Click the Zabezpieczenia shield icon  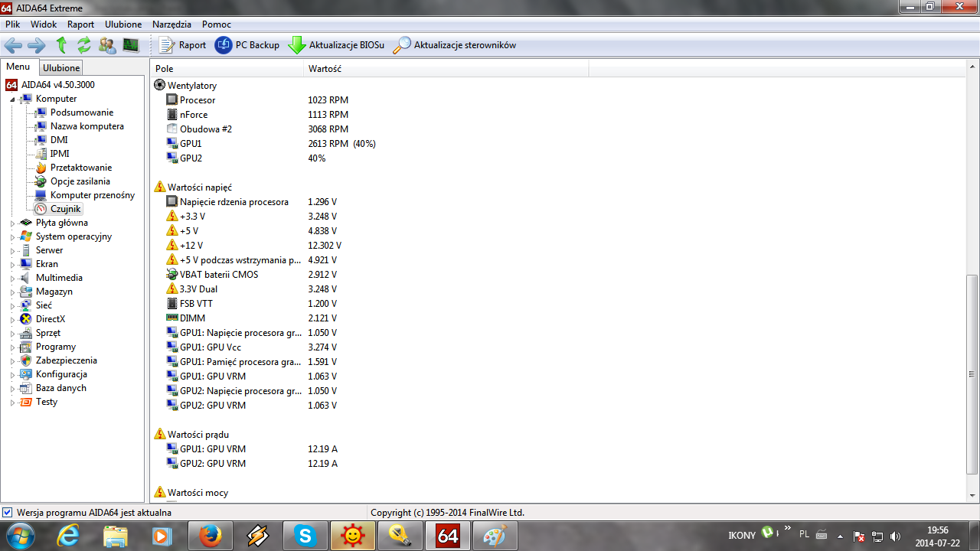[x=27, y=360]
